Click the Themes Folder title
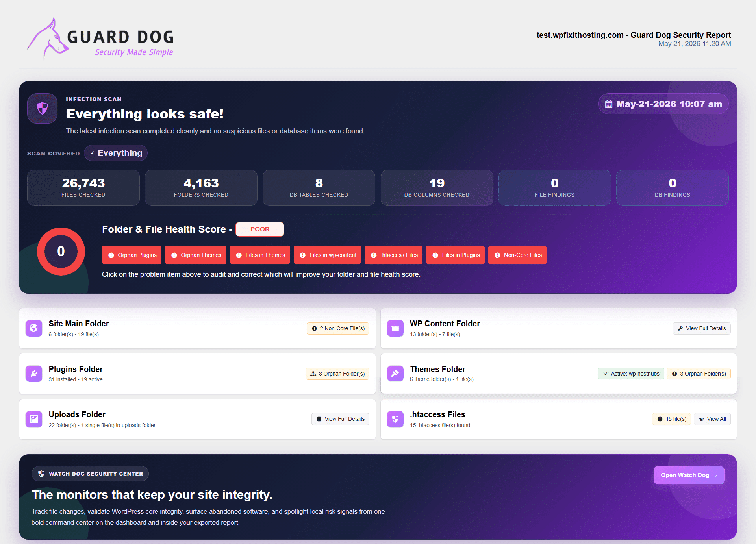 point(438,369)
